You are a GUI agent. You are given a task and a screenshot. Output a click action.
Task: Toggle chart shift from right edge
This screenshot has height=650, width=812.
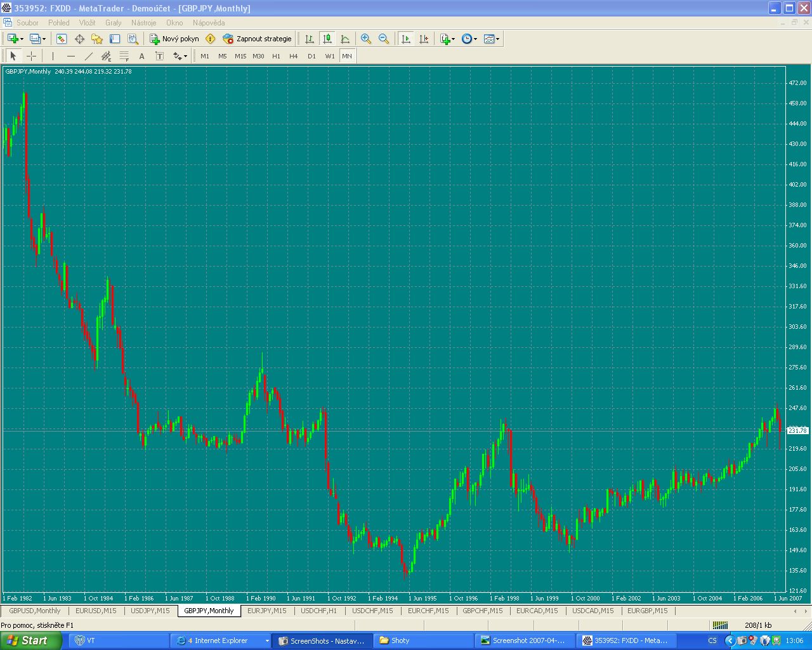coord(424,39)
